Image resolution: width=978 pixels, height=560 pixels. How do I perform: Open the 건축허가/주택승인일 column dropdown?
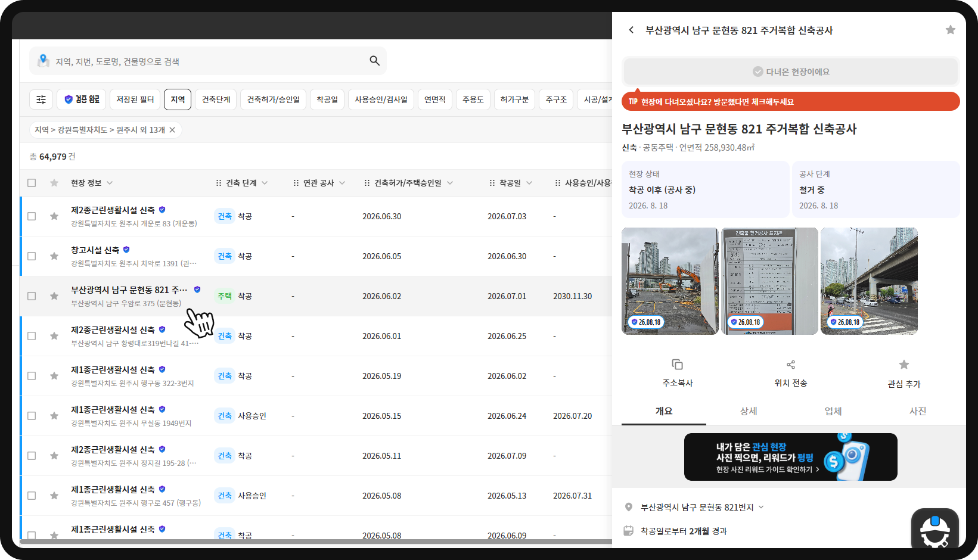pyautogui.click(x=450, y=183)
